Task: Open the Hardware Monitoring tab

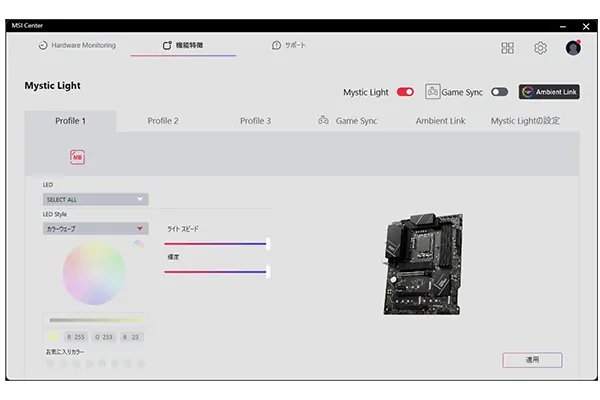Action: point(77,45)
